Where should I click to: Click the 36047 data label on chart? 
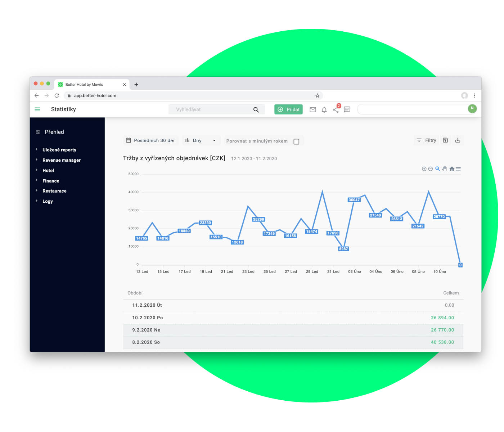[x=354, y=200]
